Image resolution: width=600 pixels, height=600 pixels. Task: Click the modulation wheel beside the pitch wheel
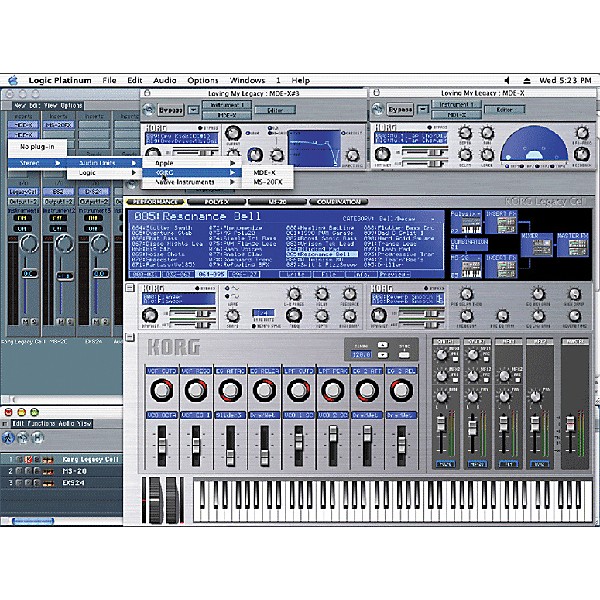(x=172, y=500)
